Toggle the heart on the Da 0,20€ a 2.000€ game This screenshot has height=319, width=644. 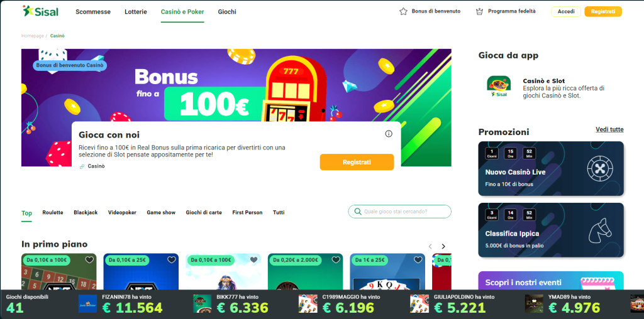click(x=336, y=259)
